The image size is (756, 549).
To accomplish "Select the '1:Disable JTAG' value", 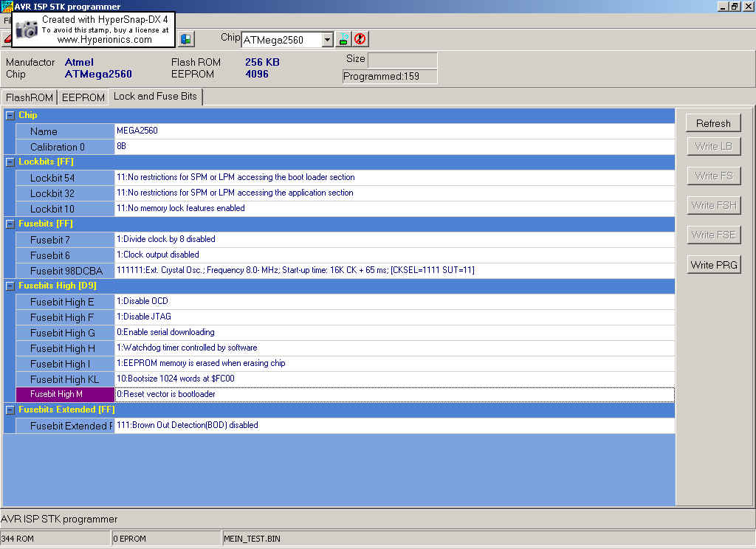I will point(394,317).
